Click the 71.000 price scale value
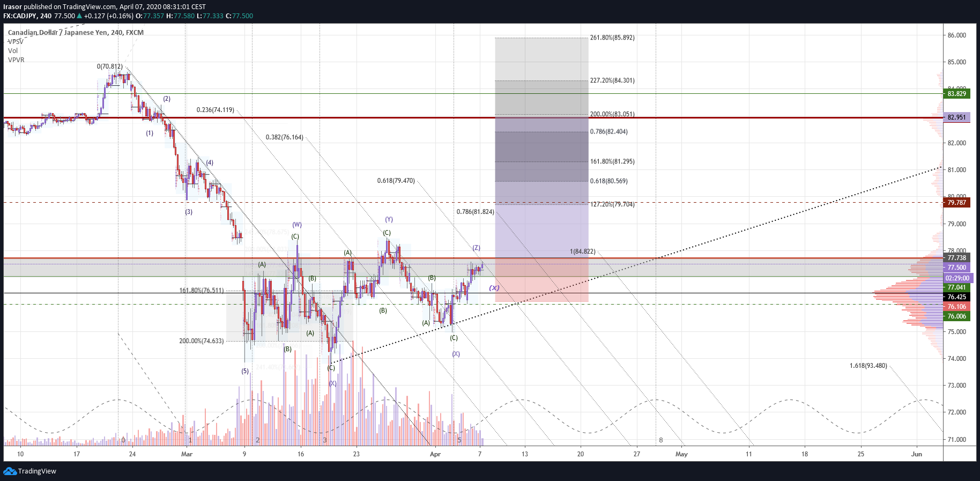Viewport: 980px width, 481px height. click(x=957, y=440)
